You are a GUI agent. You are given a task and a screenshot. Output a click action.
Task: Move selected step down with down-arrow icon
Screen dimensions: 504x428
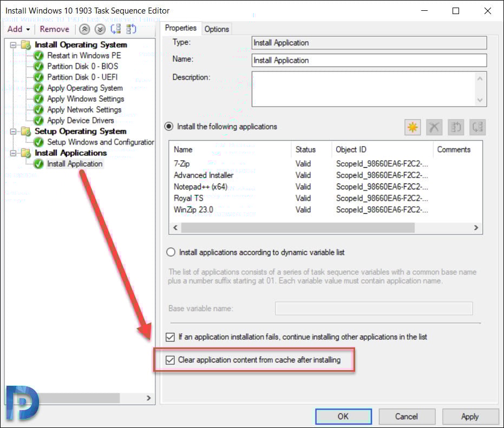pyautogui.click(x=100, y=30)
